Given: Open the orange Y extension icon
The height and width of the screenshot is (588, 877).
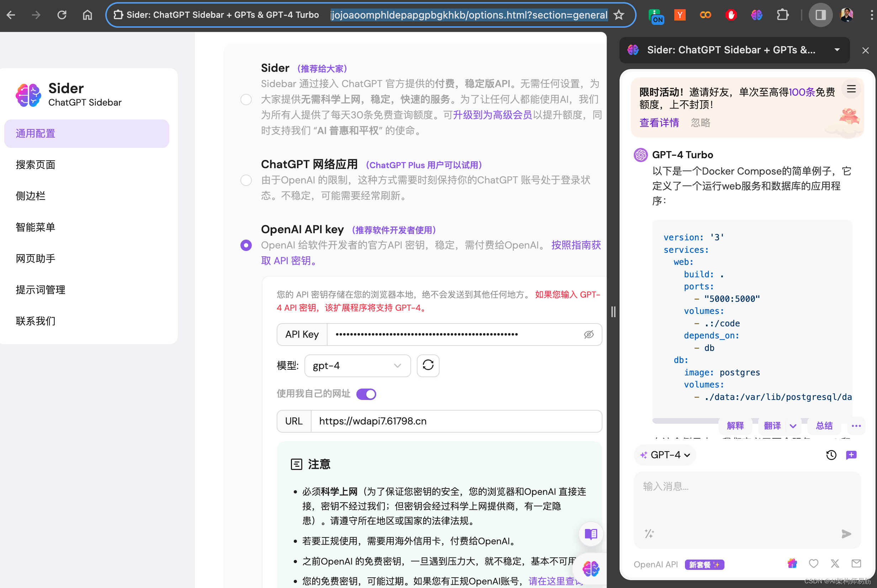Looking at the screenshot, I should pyautogui.click(x=680, y=15).
